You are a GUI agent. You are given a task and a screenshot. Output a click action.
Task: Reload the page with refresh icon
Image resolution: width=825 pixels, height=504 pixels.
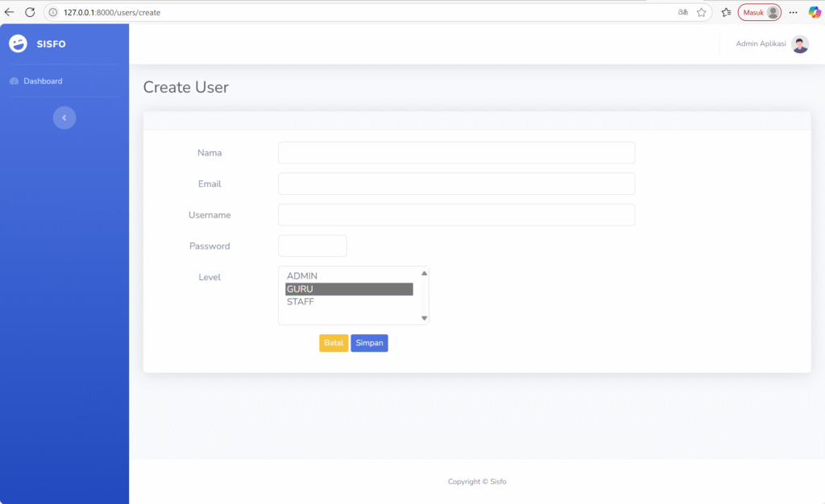point(30,12)
